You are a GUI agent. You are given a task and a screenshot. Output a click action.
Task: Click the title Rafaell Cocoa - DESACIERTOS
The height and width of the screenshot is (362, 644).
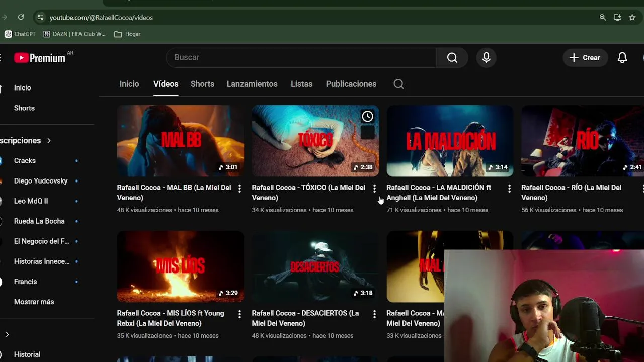[305, 318]
